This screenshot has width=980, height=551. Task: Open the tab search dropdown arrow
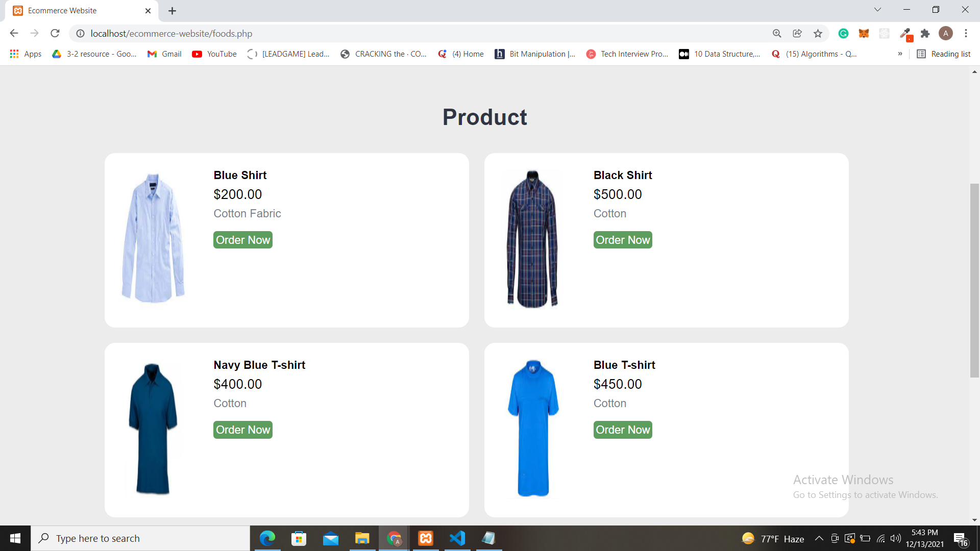tap(877, 10)
